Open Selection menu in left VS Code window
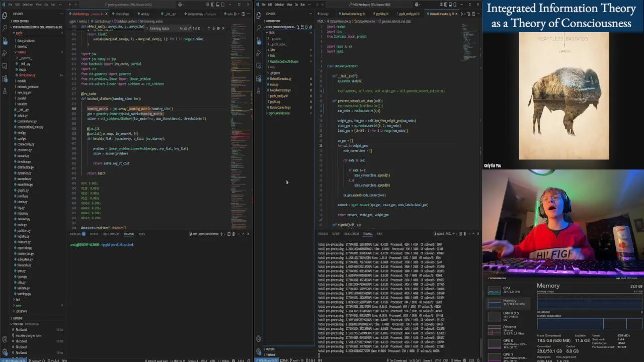 tap(27, 5)
